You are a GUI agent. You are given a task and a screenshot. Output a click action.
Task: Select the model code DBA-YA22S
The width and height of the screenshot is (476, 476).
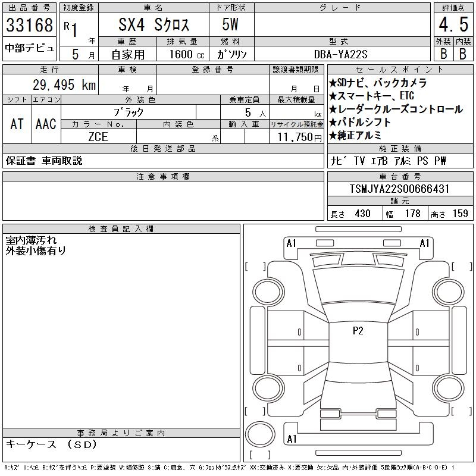(x=341, y=54)
